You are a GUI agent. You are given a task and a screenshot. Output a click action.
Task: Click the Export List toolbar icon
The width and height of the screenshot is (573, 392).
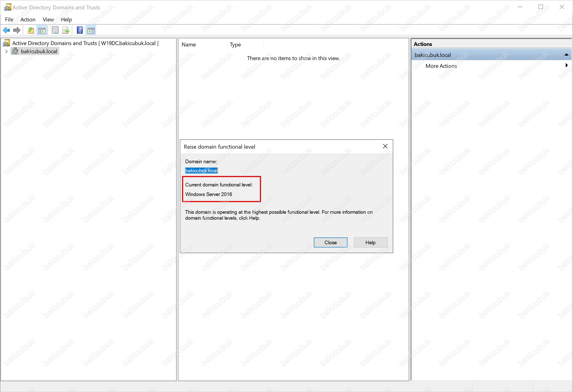[66, 30]
